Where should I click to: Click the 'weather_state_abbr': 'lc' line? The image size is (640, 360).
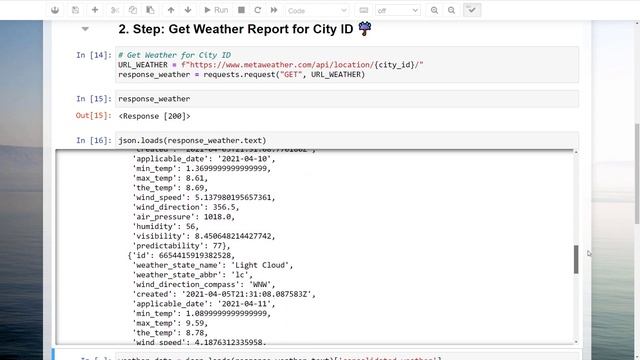pyautogui.click(x=193, y=275)
